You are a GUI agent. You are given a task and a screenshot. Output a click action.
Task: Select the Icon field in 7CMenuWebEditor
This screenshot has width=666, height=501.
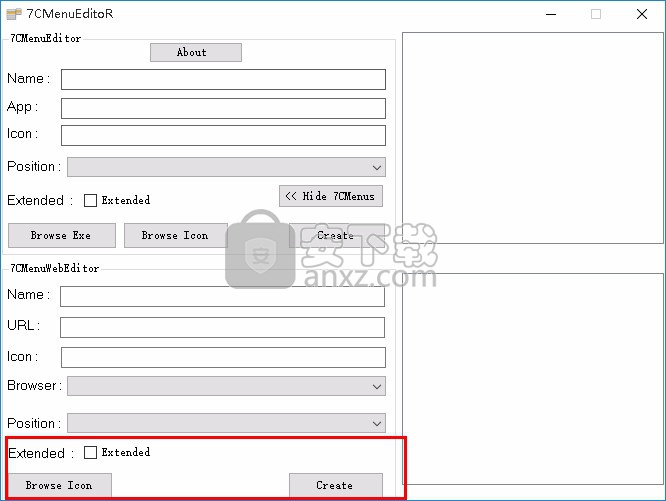pyautogui.click(x=223, y=357)
